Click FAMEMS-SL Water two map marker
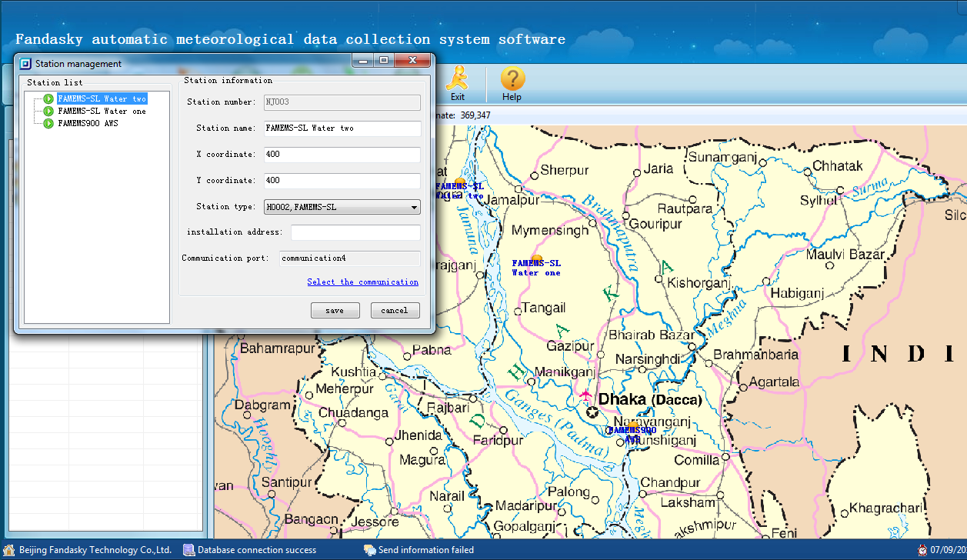The image size is (967, 560). (459, 182)
